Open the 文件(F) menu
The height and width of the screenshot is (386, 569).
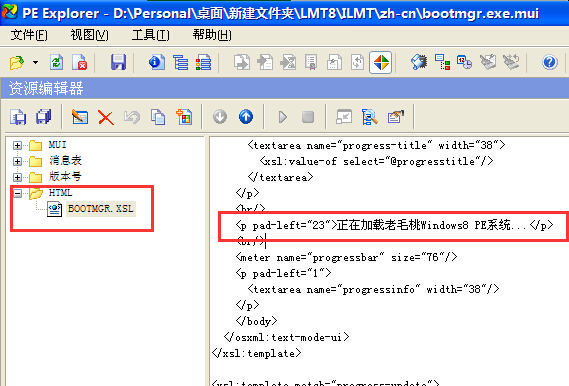click(29, 35)
